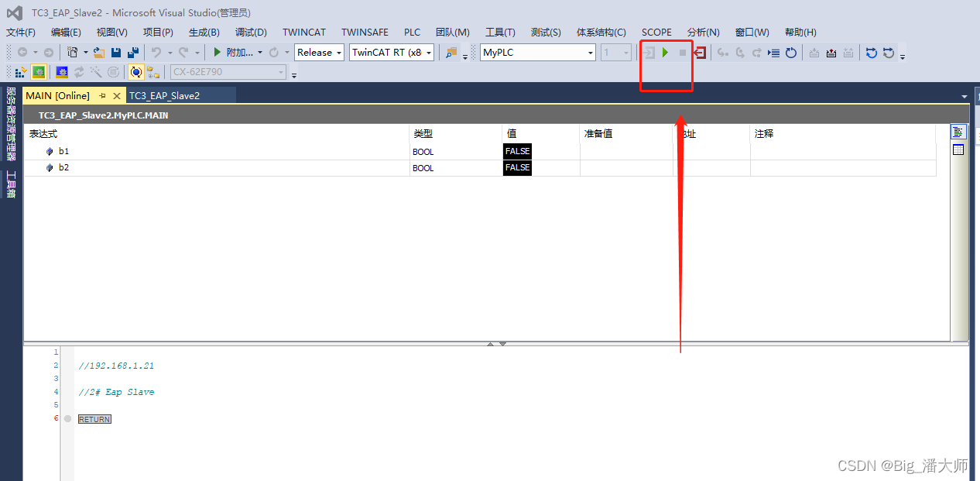Open the 文件(F) menu
This screenshot has width=980, height=481.
pyautogui.click(x=21, y=33)
